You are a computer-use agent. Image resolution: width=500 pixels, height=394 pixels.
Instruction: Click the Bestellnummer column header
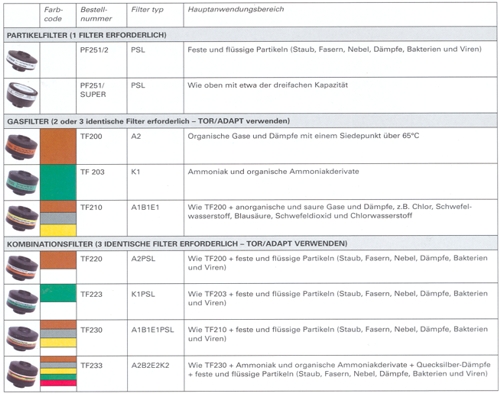[96, 14]
